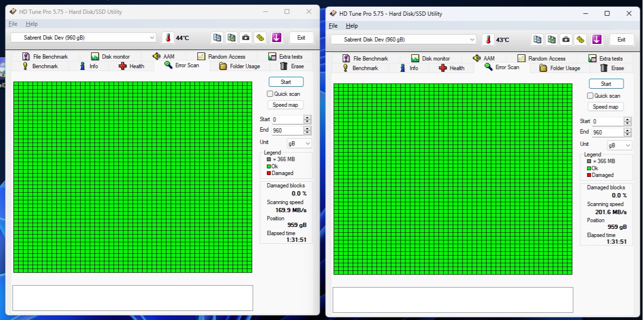
Task: Open Unit gB dropdown in right window
Action: 619,145
